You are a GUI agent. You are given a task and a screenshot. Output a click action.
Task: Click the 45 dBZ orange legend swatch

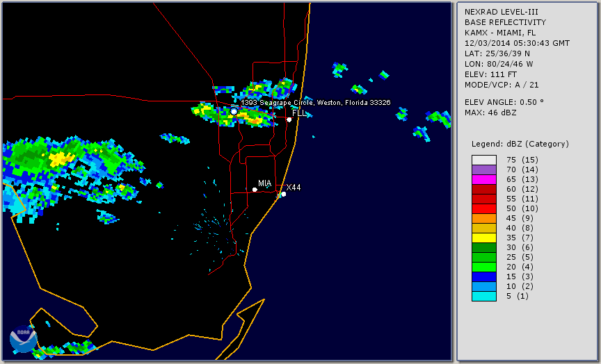click(x=484, y=219)
